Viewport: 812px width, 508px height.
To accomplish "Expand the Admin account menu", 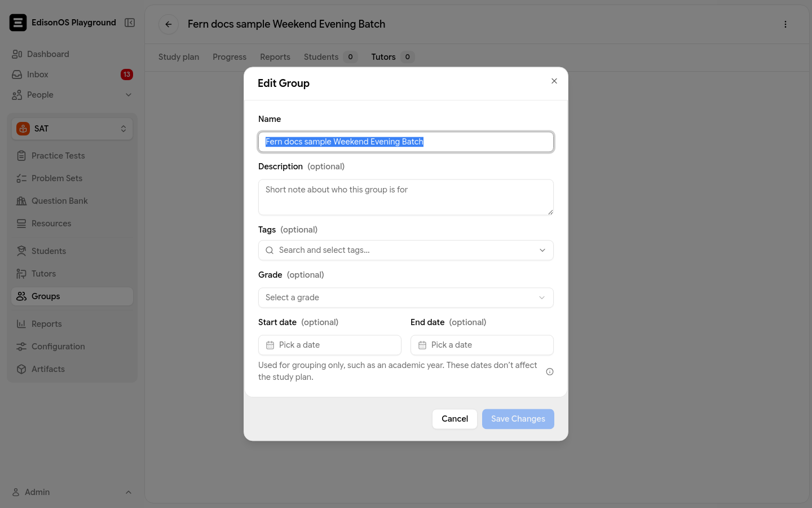I will [72, 492].
